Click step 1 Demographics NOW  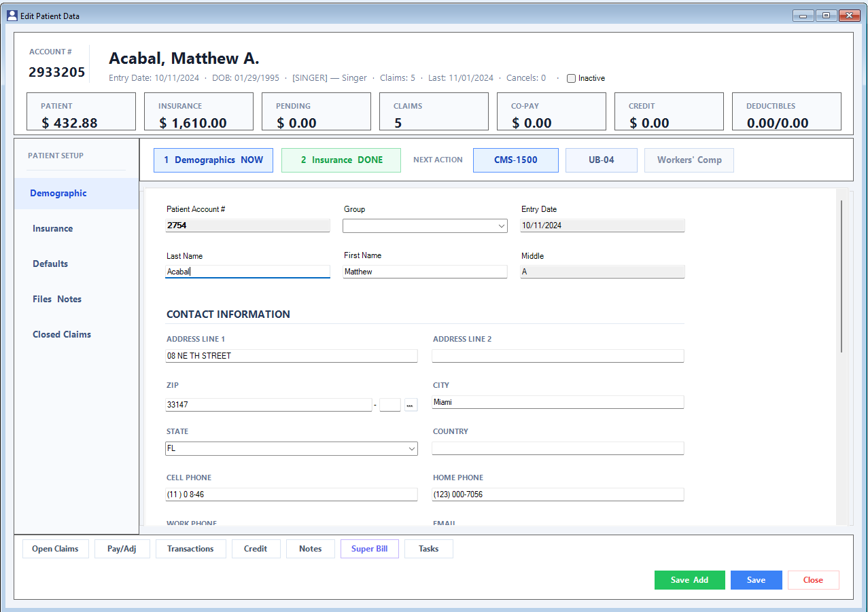213,160
